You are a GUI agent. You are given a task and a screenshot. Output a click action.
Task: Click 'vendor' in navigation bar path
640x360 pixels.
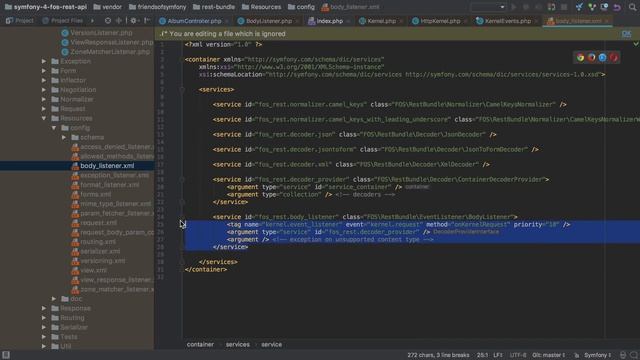point(112,7)
